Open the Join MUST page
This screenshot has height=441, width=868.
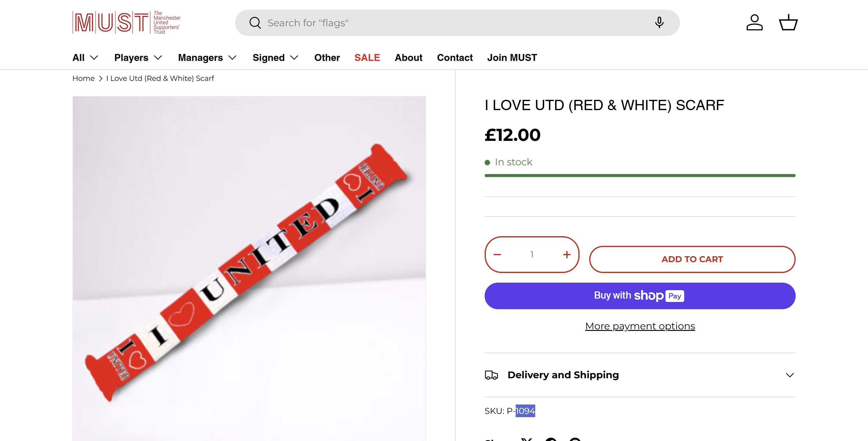click(512, 58)
